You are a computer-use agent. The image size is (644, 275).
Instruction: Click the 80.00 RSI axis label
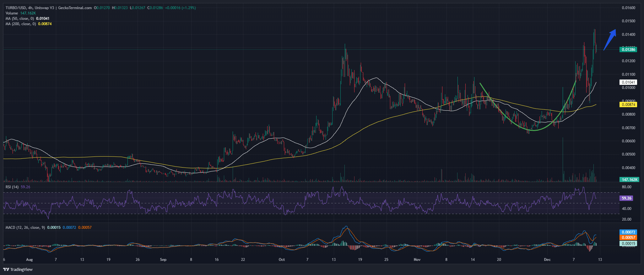626,187
